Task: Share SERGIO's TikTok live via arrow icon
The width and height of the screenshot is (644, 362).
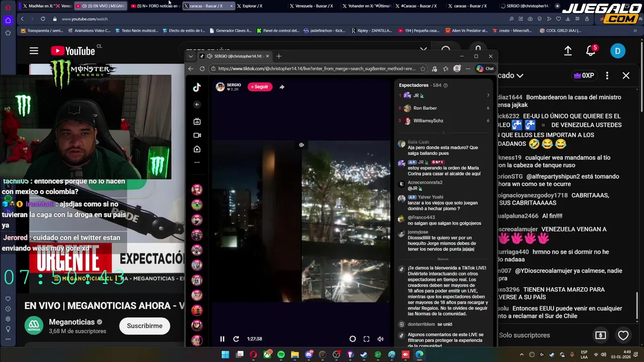Action: point(282,86)
